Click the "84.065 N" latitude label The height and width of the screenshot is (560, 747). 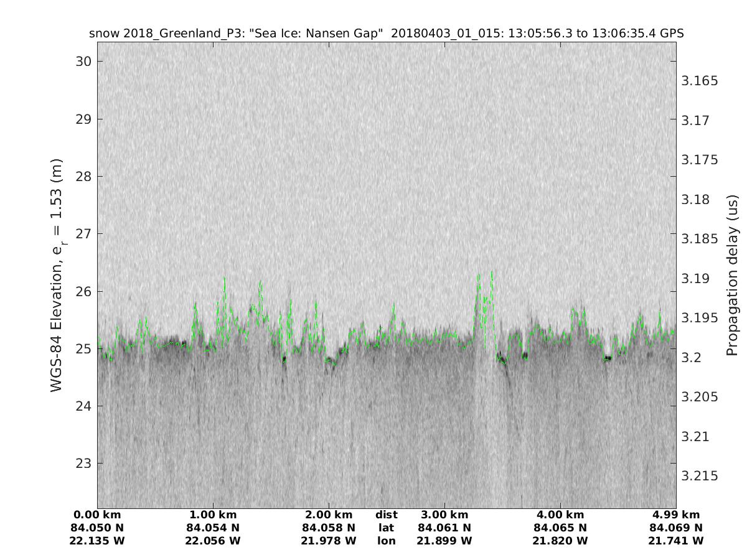(x=560, y=528)
